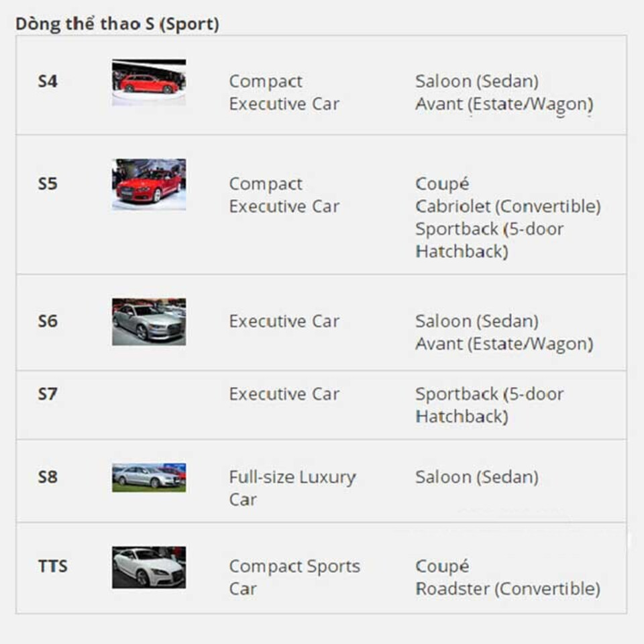Select 'Saloon (Sedan)' in S8 row
Viewport: 644px width, 644px height.
(x=476, y=477)
